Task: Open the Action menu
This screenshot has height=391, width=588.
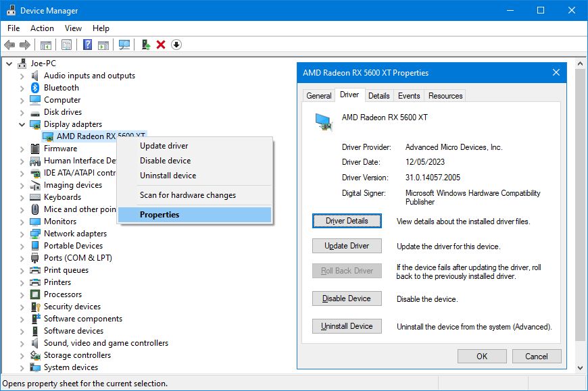Action: (42, 28)
